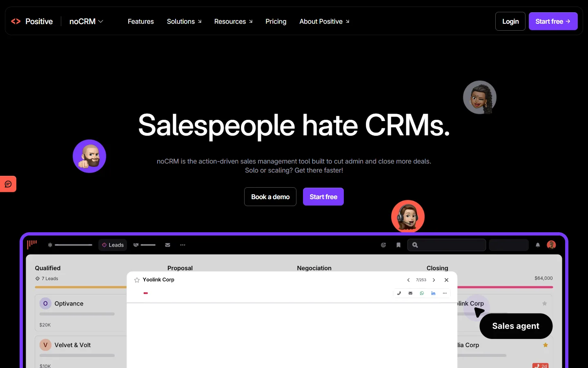The width and height of the screenshot is (588, 368).
Task: Expand the Solutions menu
Action: click(x=184, y=21)
